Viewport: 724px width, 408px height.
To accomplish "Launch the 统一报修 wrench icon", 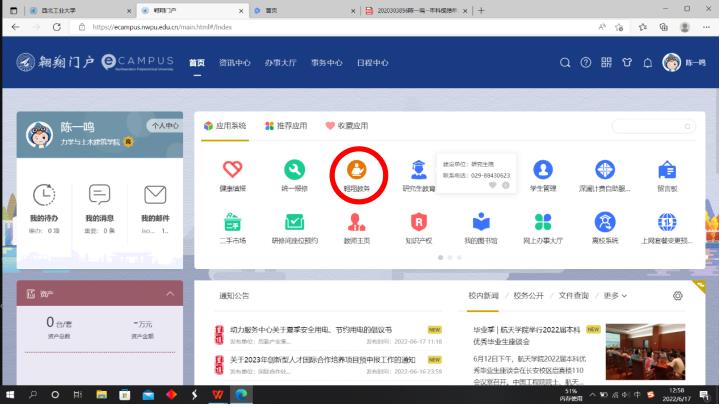I will click(x=295, y=169).
